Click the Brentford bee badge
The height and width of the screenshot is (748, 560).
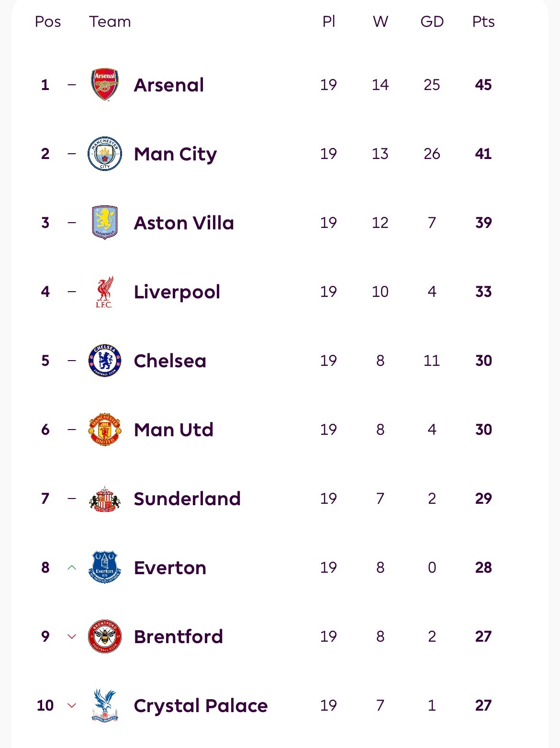click(x=105, y=636)
